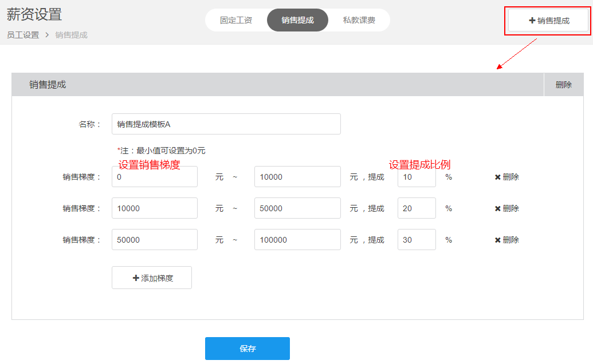Click the 名称 field with 销售提成模板A
Viewport: 593px width, 364px height.
tap(226, 124)
